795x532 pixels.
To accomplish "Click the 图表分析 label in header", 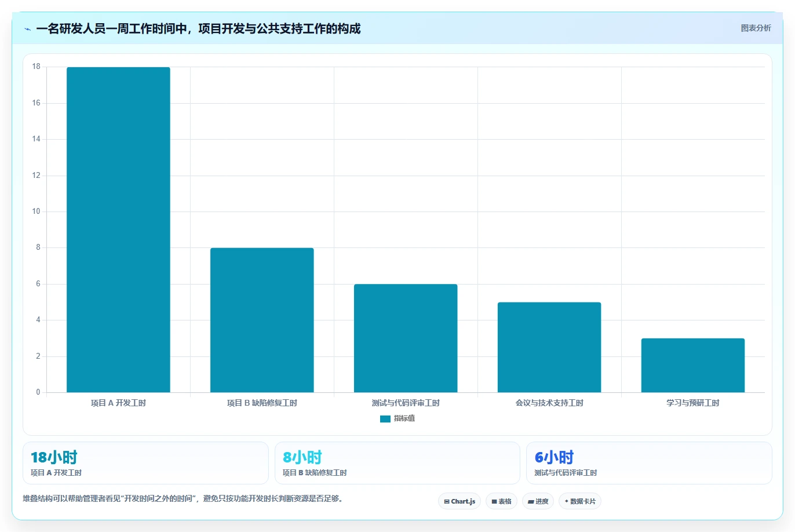I will coord(756,28).
